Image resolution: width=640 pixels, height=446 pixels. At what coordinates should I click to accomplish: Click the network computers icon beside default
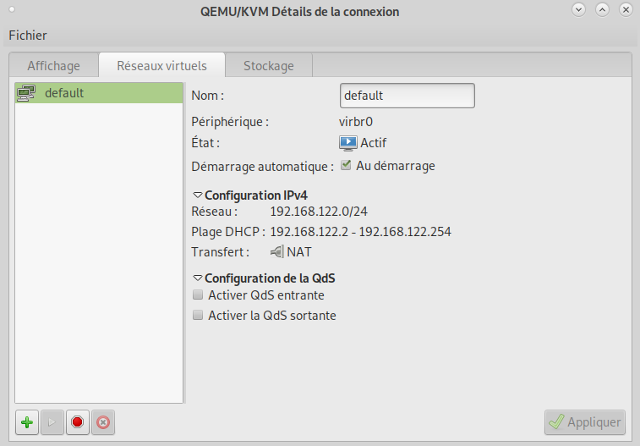point(26,93)
